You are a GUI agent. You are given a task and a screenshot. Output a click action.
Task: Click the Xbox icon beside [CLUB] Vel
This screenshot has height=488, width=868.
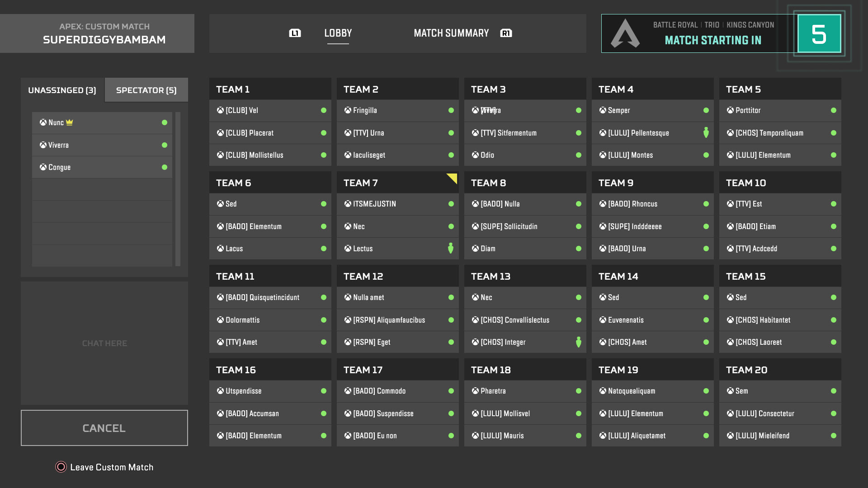(x=220, y=110)
